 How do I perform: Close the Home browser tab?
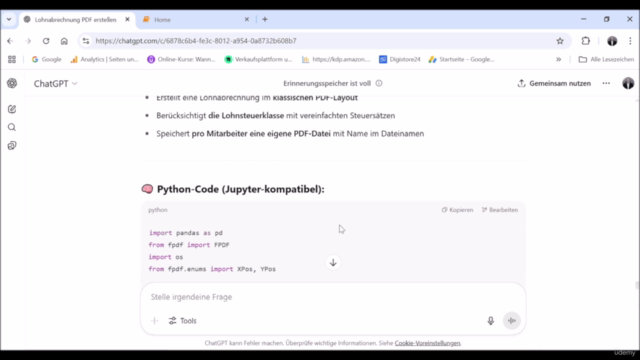point(247,19)
